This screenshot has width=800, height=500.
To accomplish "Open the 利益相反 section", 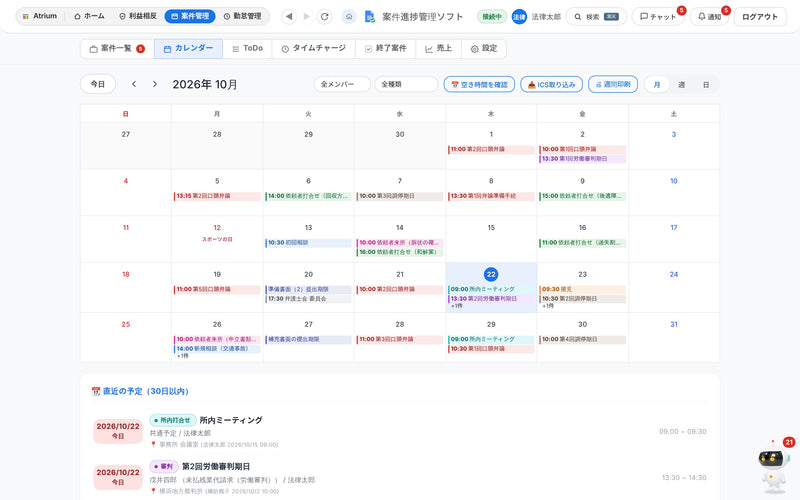I will pos(138,16).
